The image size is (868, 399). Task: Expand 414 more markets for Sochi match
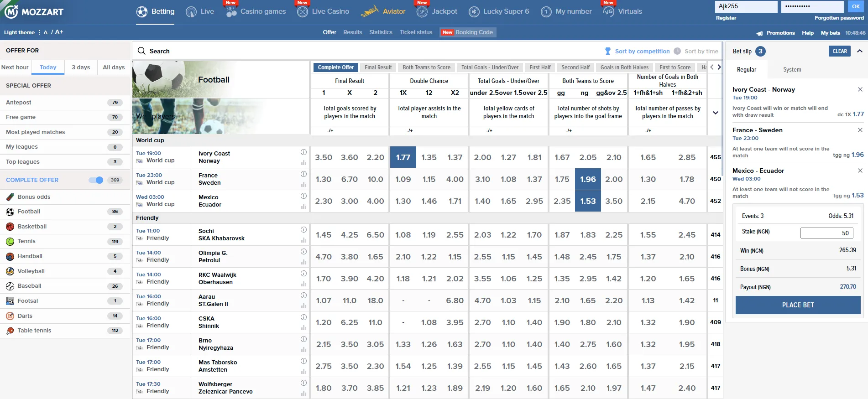pos(716,235)
